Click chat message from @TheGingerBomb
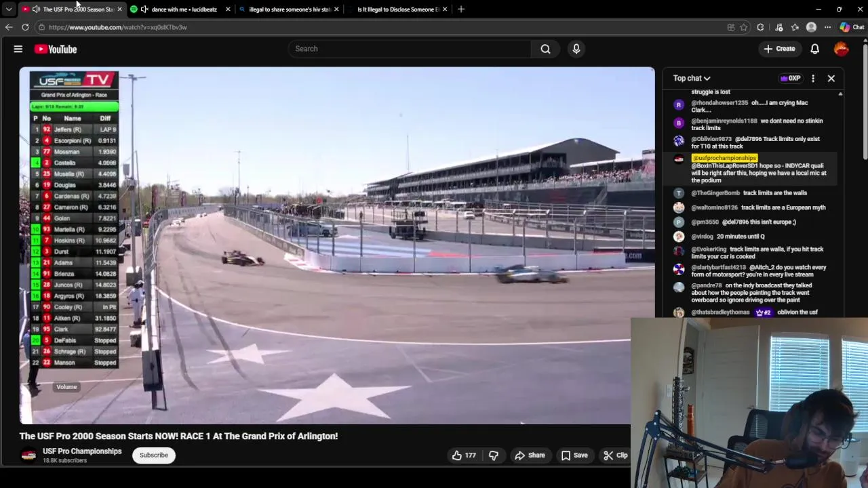The height and width of the screenshot is (488, 868). point(749,193)
